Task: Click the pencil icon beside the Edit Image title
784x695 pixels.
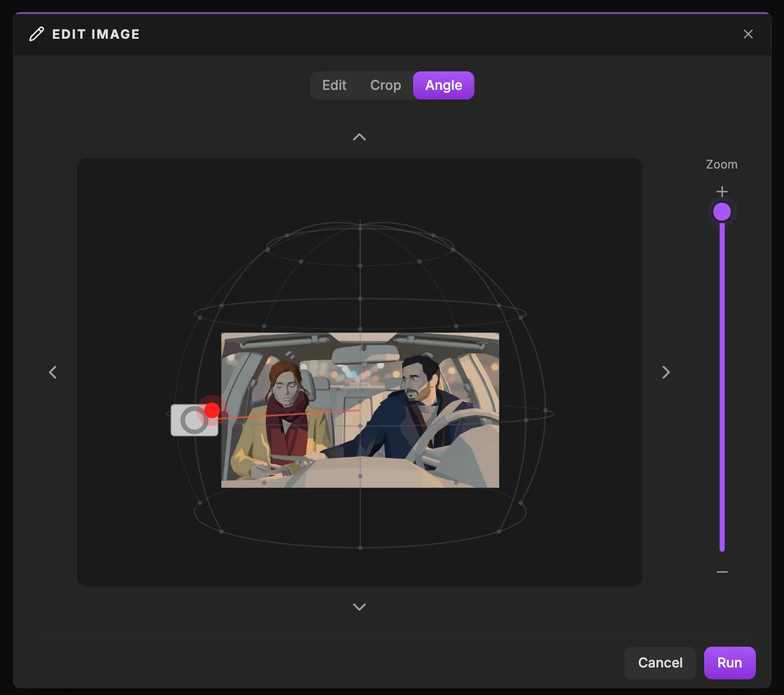Action: tap(37, 34)
